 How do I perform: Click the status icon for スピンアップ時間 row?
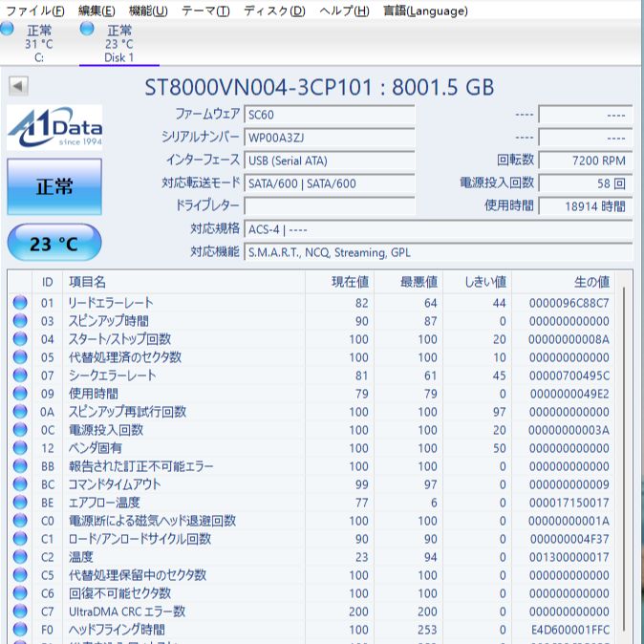coord(20,321)
